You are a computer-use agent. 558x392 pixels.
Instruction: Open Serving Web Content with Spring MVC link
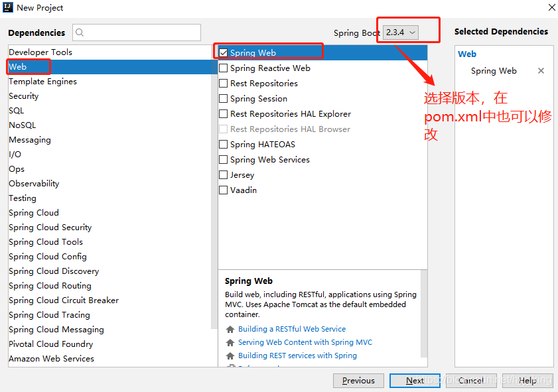click(305, 342)
